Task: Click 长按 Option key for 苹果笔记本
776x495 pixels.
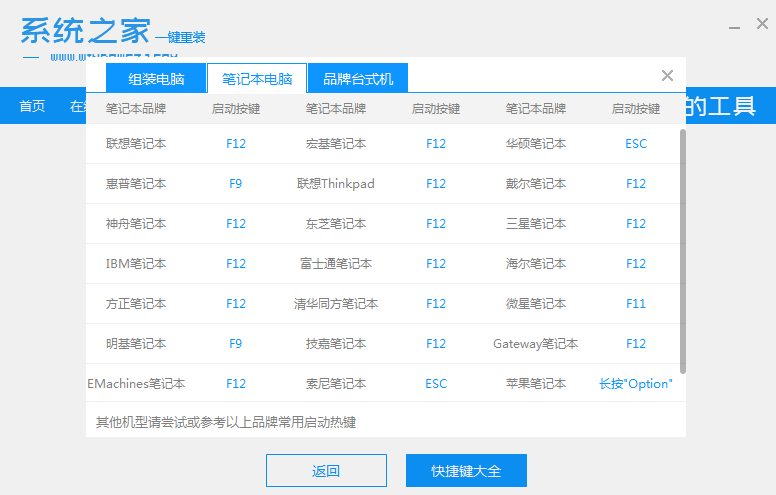Action: (636, 384)
